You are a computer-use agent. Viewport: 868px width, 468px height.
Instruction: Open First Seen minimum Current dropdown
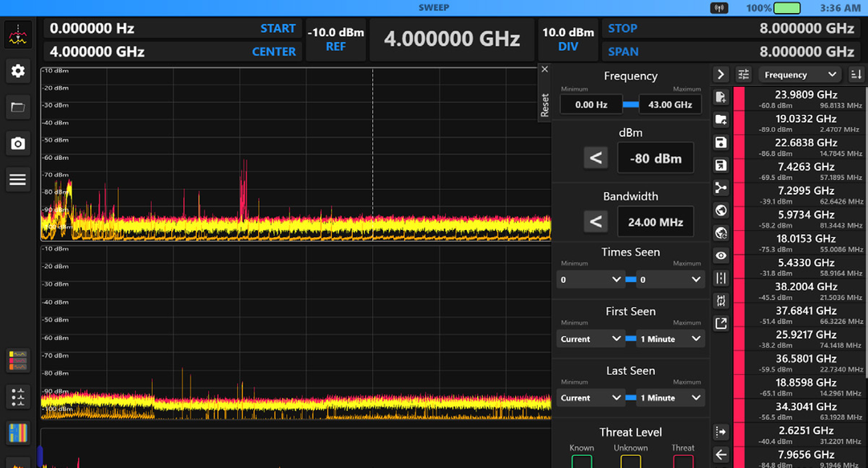(x=590, y=339)
